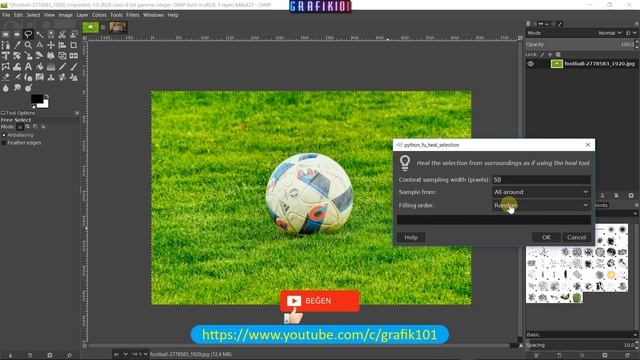Click Cancel in heal selection dialog
The height and width of the screenshot is (360, 640).
tap(576, 237)
